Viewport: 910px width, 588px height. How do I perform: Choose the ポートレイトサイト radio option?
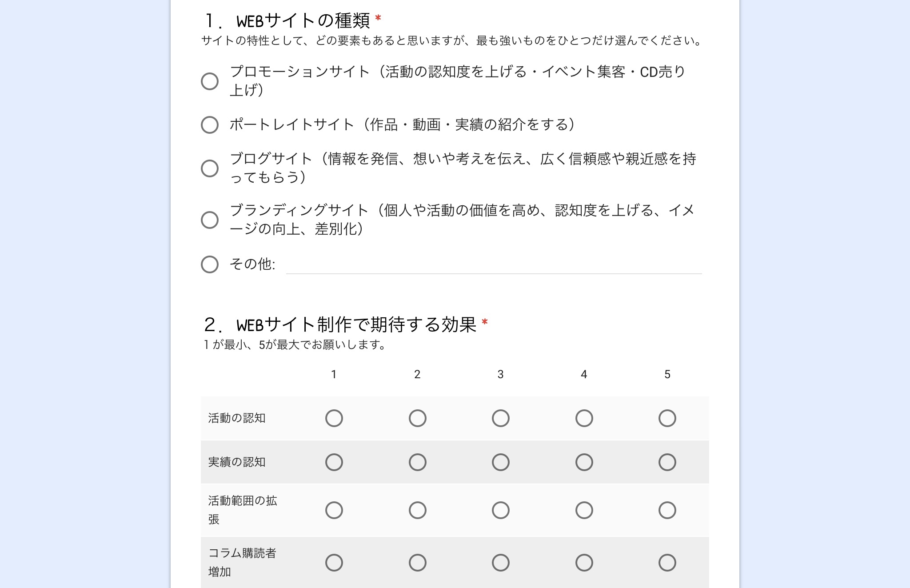210,125
